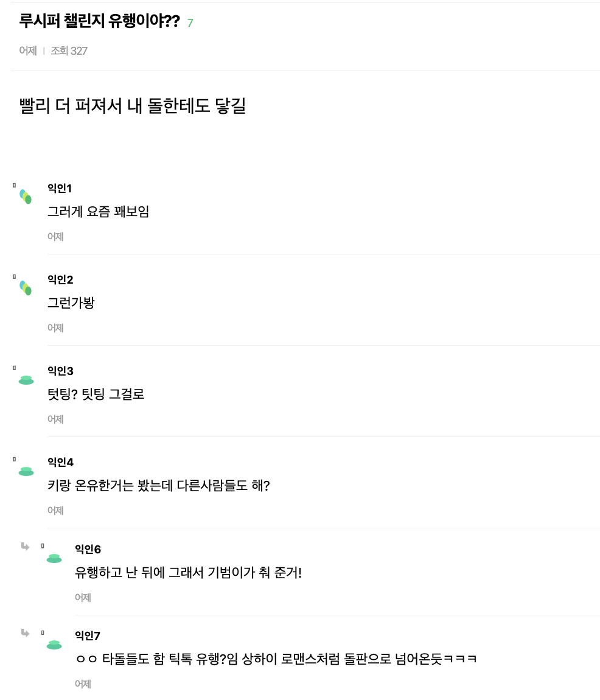
Task: Click comment text 그러게 요즘 꽤보임
Action: pyautogui.click(x=98, y=212)
